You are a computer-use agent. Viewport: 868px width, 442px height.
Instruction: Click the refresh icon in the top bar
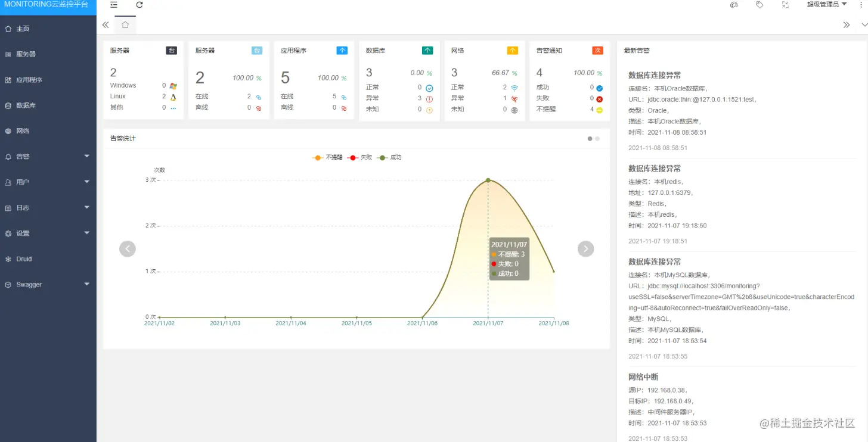coord(139,5)
